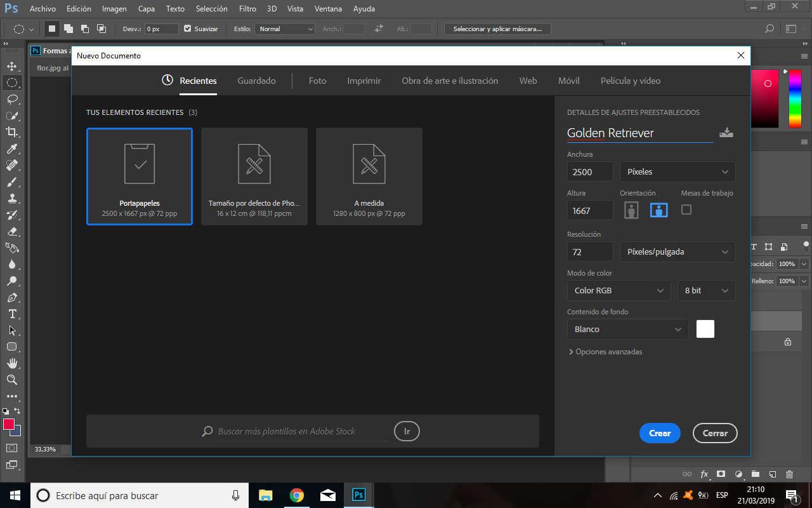Click the vertical hue slider in Color panel

click(x=795, y=99)
